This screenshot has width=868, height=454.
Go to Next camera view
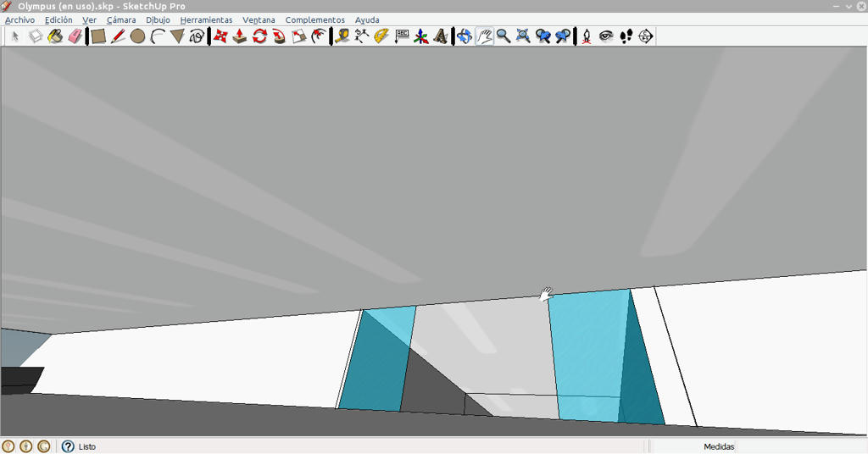(x=563, y=36)
